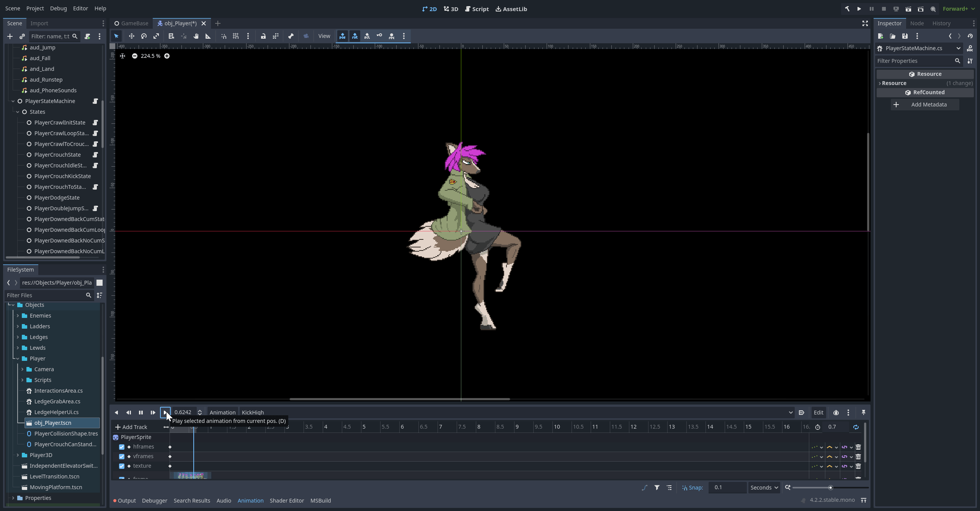Center the view using the crosshair icon
980x511 pixels.
[122, 56]
